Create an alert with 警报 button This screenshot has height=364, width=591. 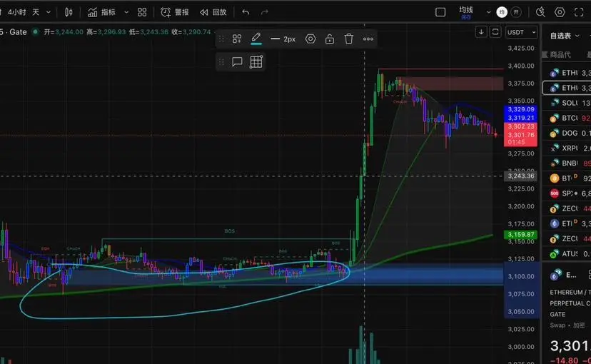coord(174,12)
